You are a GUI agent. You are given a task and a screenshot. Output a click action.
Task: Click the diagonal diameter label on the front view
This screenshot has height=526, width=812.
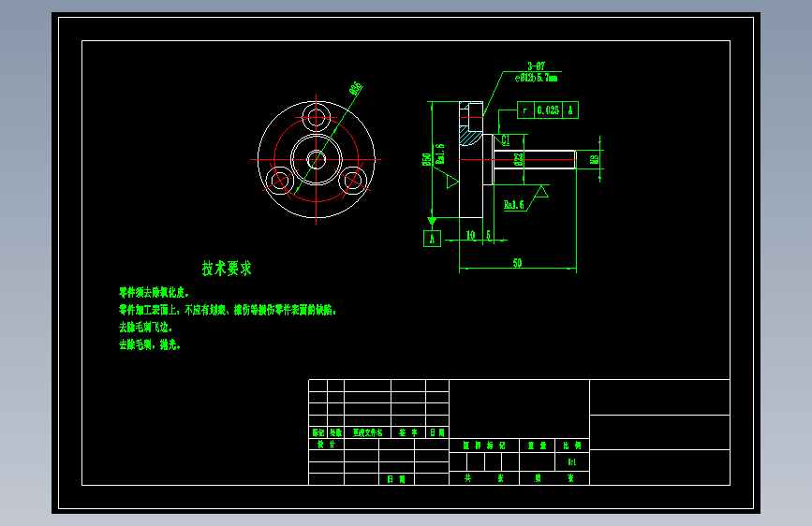(x=356, y=89)
